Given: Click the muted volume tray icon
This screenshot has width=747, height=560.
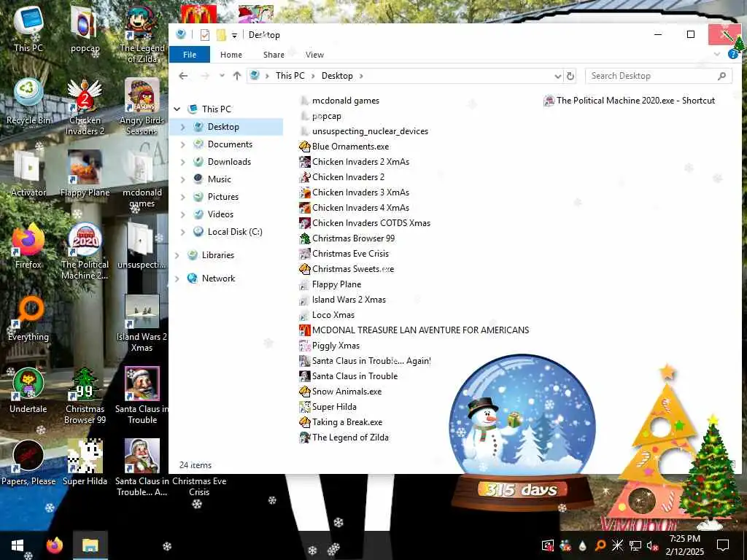Looking at the screenshot, I should (652, 545).
